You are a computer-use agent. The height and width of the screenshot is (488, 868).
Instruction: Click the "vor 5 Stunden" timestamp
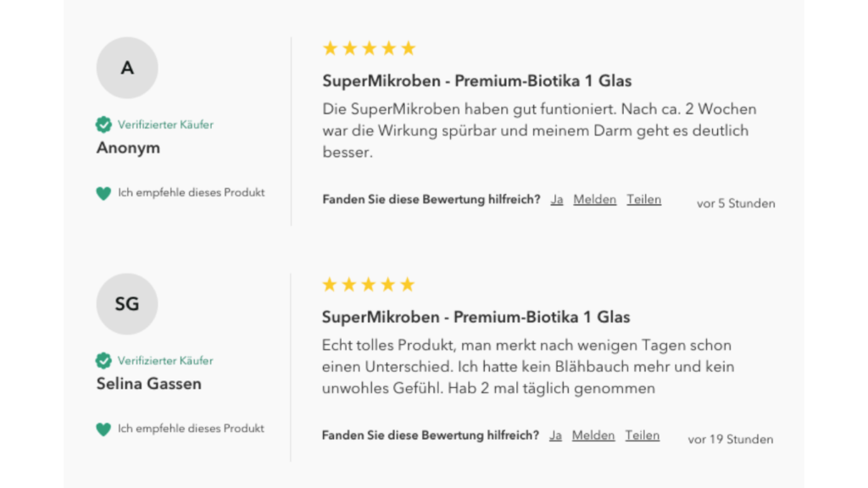(x=736, y=203)
